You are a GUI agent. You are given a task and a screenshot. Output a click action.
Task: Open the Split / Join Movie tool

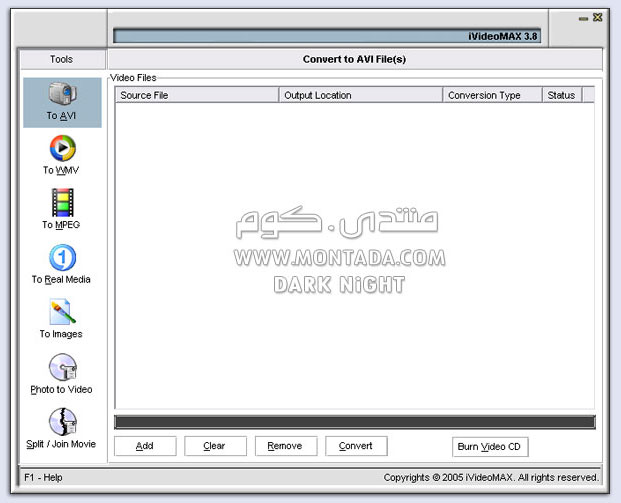point(62,428)
